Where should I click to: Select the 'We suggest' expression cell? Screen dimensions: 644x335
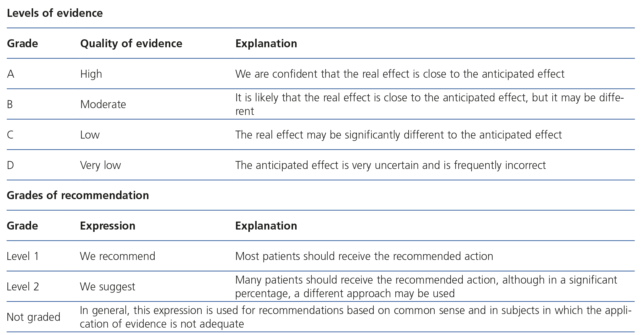(x=107, y=287)
